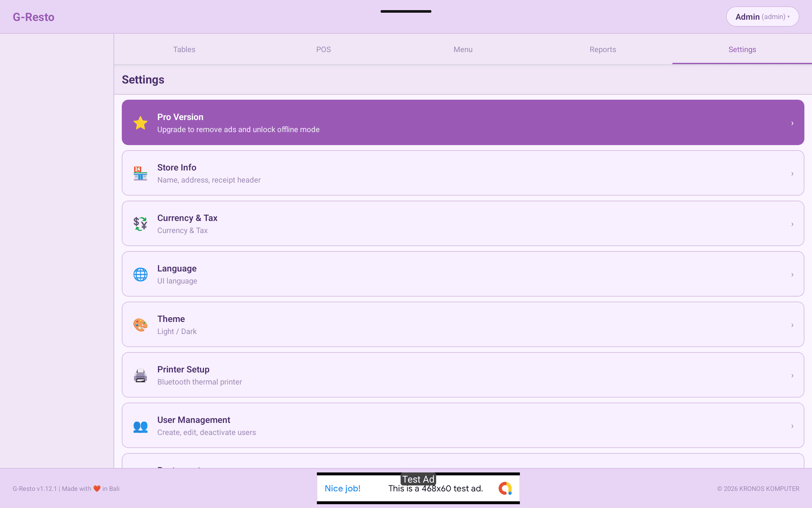The image size is (812, 508).
Task: Open the Admin account dropdown
Action: (x=762, y=17)
